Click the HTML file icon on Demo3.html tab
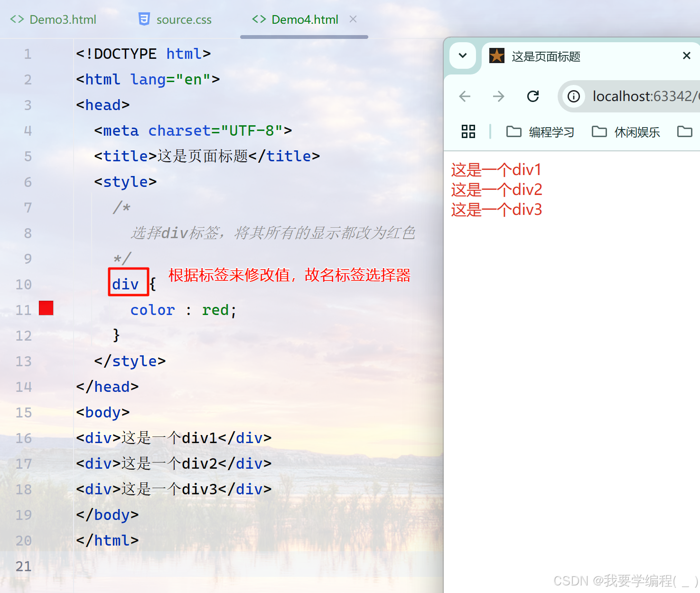Viewport: 700px width, 593px height. coord(17,19)
